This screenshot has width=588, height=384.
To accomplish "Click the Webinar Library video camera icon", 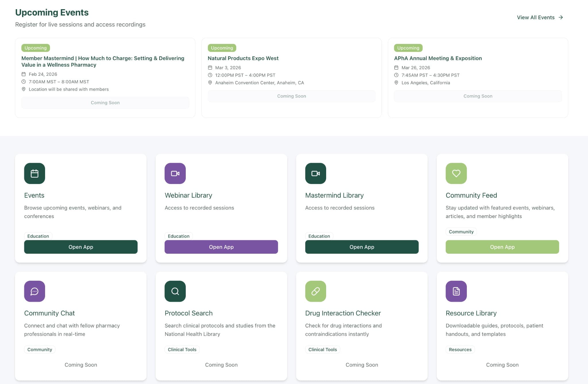I will pos(175,173).
